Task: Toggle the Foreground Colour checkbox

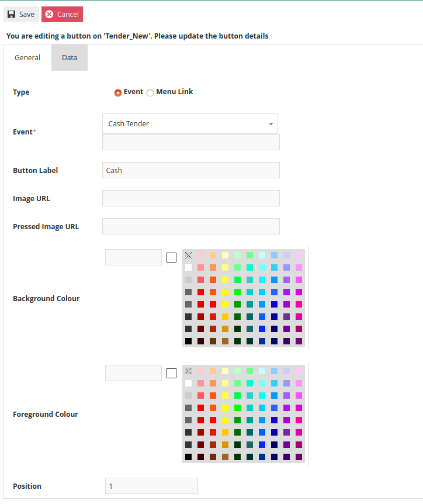Action: click(171, 373)
